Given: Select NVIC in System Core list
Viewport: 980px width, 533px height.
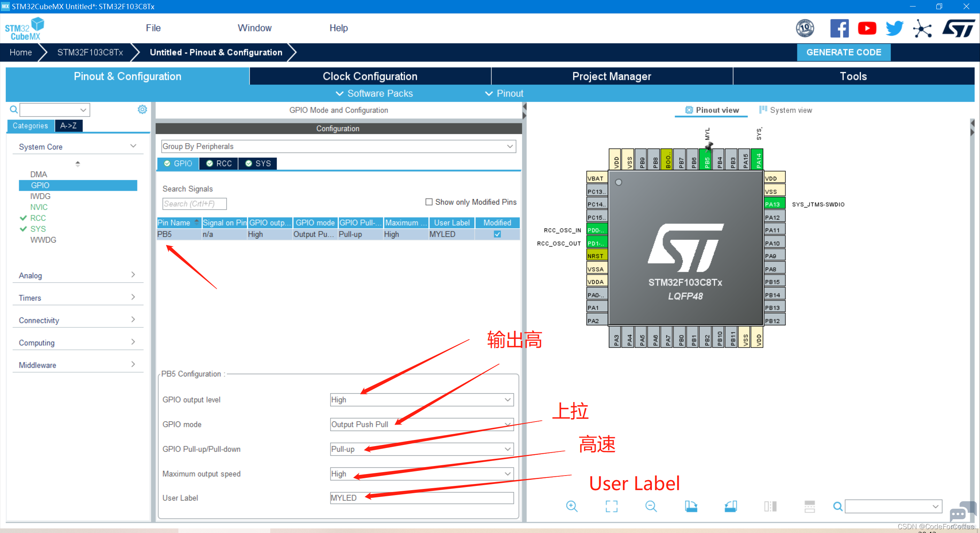Looking at the screenshot, I should tap(39, 207).
